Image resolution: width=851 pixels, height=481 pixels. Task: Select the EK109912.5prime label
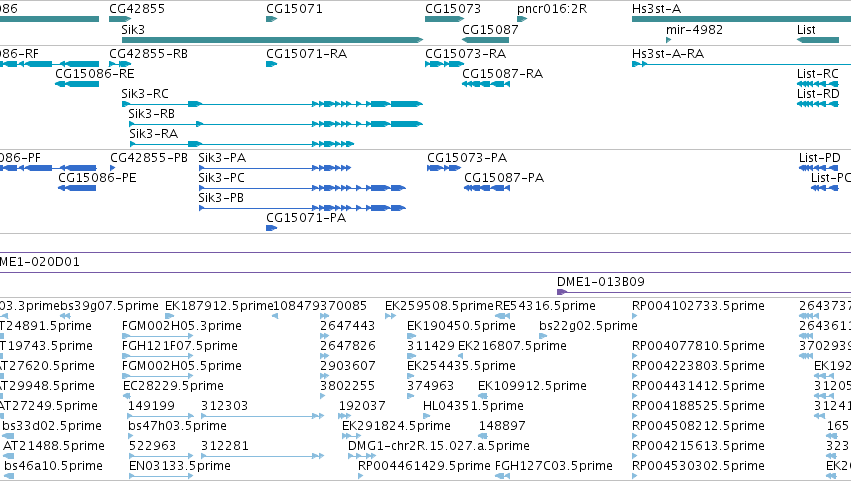532,387
